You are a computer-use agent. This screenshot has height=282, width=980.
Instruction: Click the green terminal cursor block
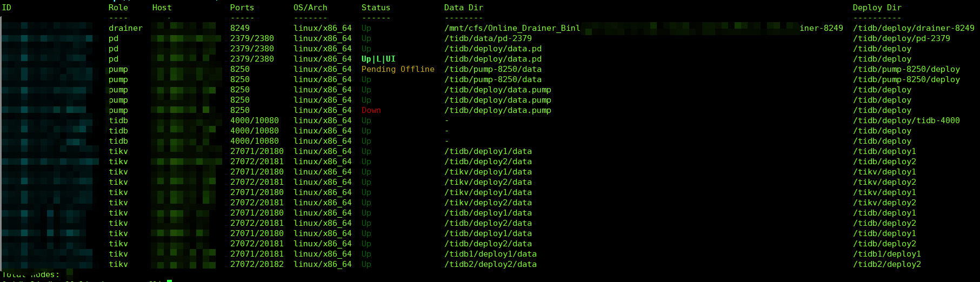coord(169,280)
